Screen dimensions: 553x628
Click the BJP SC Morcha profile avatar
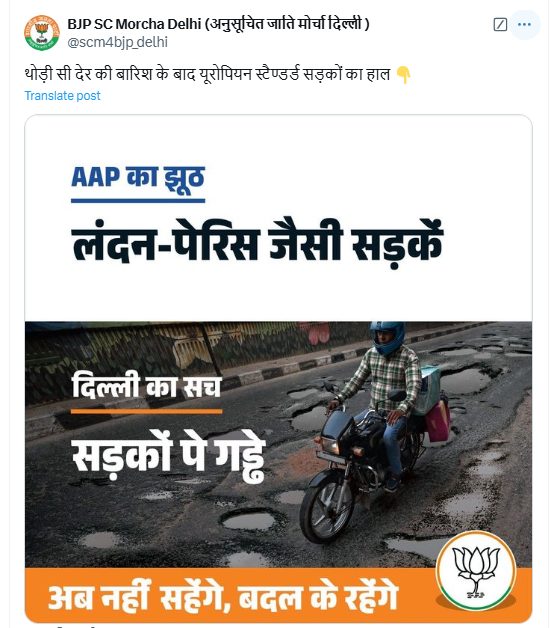(42, 33)
